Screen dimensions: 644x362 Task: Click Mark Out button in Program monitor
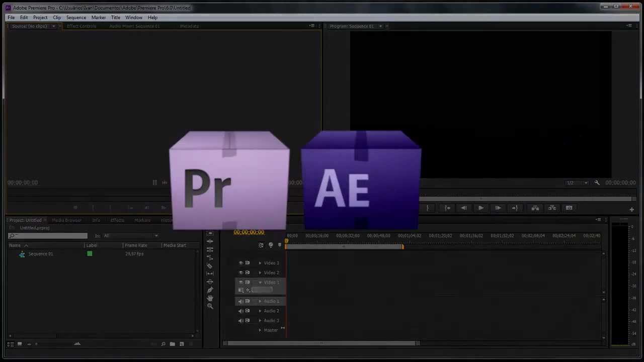tap(428, 208)
